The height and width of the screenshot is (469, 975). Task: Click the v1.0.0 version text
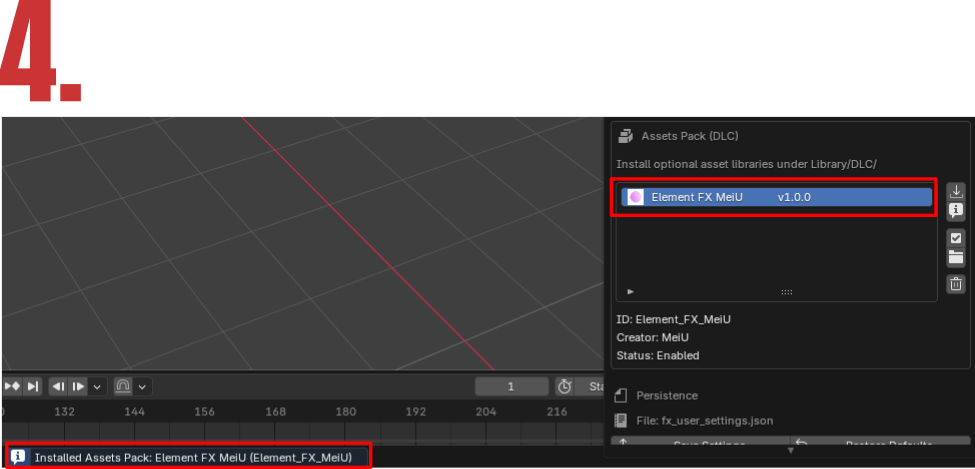[794, 197]
